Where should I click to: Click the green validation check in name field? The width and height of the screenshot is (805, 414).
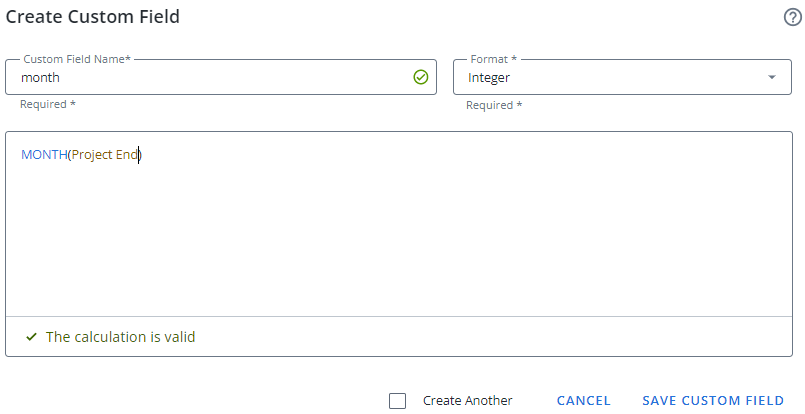[x=420, y=77]
